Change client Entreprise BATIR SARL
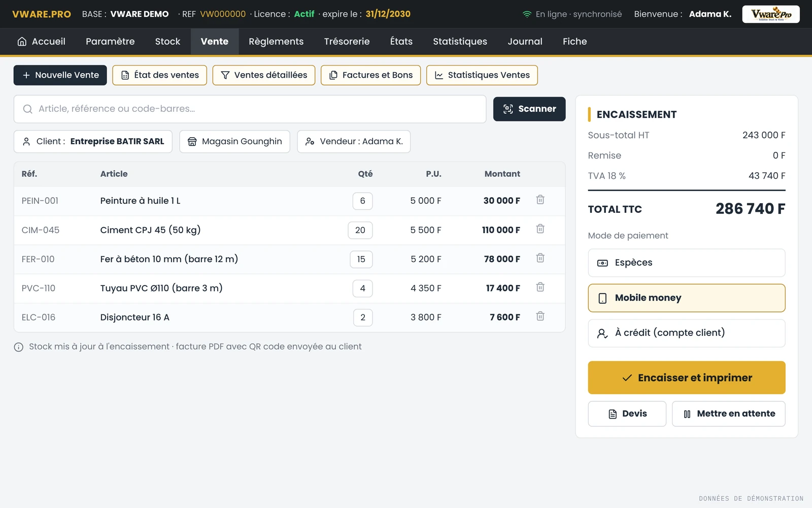This screenshot has height=508, width=812. 93,142
